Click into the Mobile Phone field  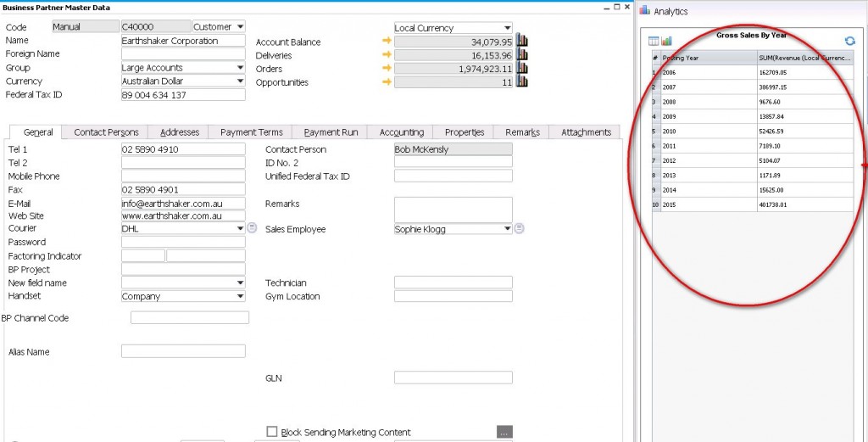(x=183, y=176)
